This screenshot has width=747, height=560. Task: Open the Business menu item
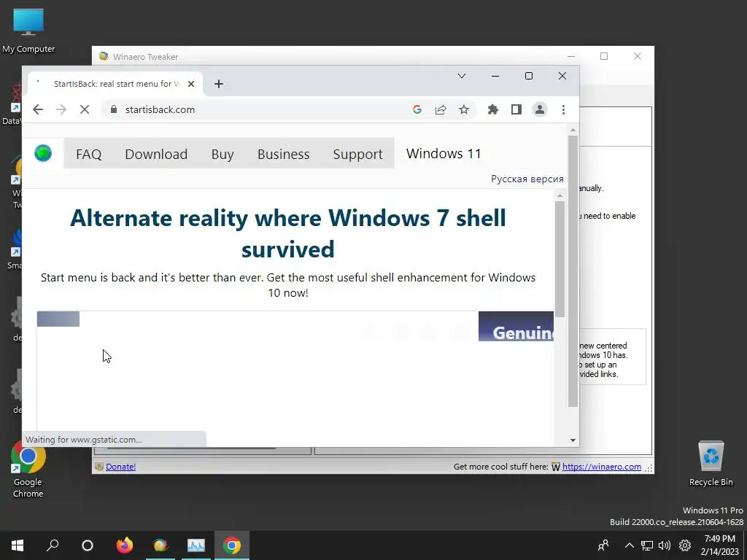pos(284,154)
